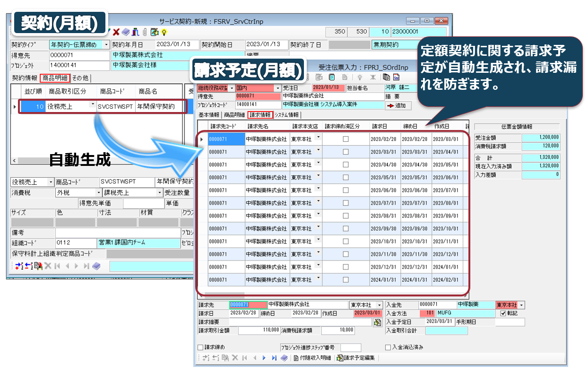
Task: Click the Sal icon in order entry toolbar
Action: point(396,77)
